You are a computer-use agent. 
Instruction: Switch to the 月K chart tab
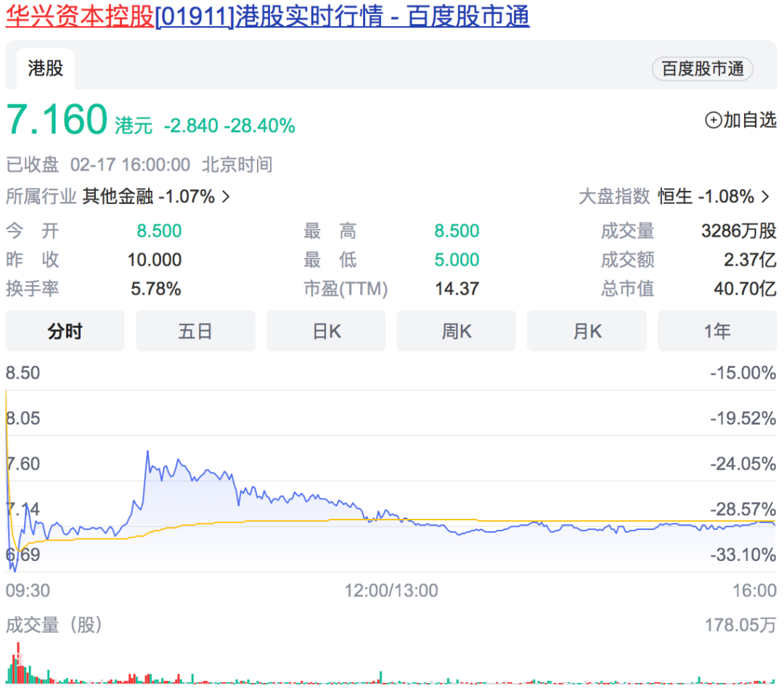[587, 331]
